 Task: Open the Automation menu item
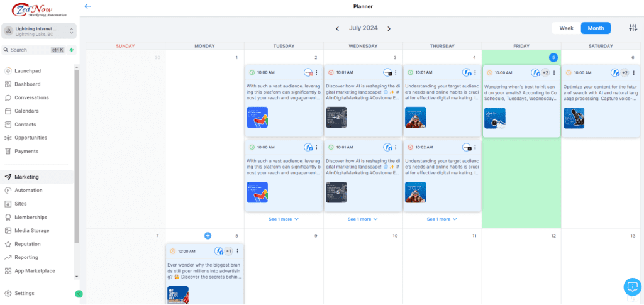(x=28, y=191)
